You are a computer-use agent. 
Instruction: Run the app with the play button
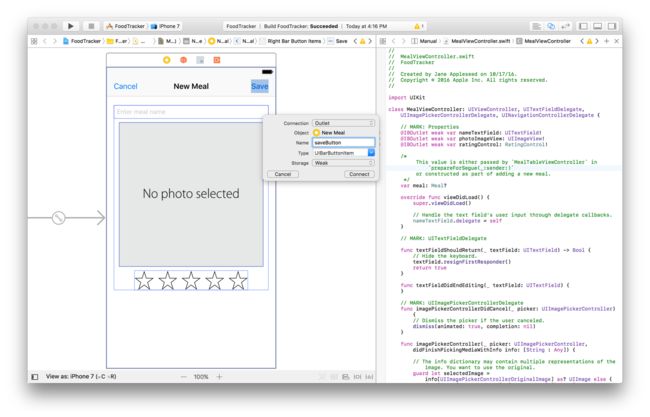coord(70,26)
